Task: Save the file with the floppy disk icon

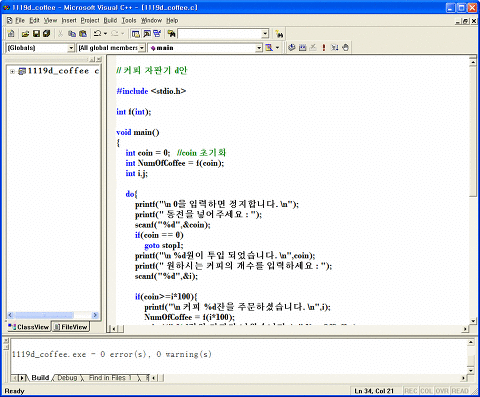Action: click(36, 34)
